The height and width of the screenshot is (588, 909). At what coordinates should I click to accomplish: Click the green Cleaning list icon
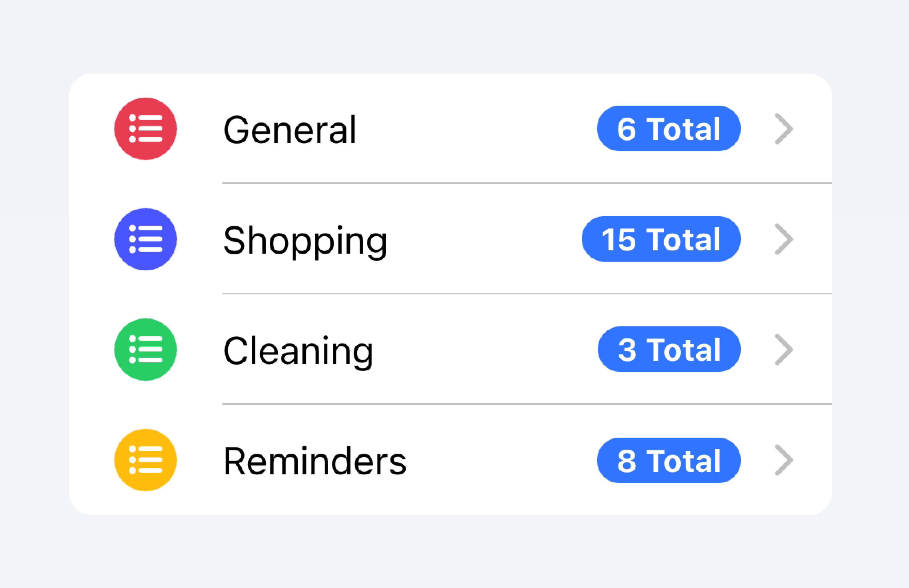click(146, 349)
